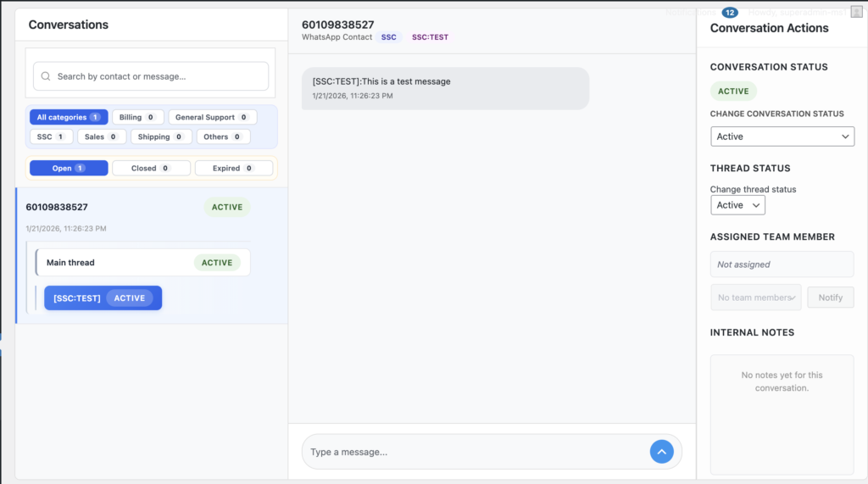868x484 pixels.
Task: Expand the Change thread status dropdown
Action: click(x=737, y=205)
